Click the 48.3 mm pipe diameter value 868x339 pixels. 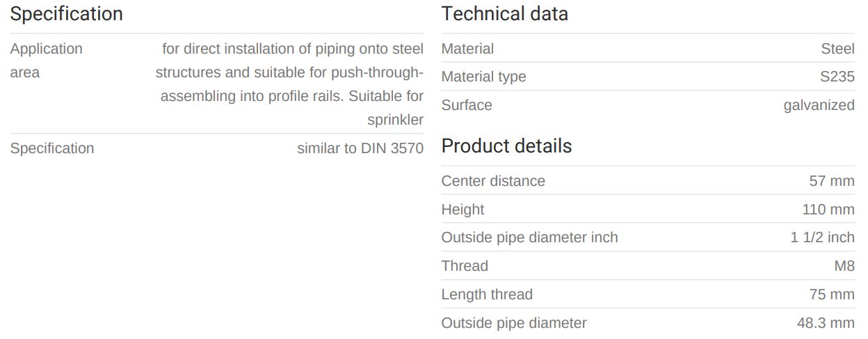[826, 323]
